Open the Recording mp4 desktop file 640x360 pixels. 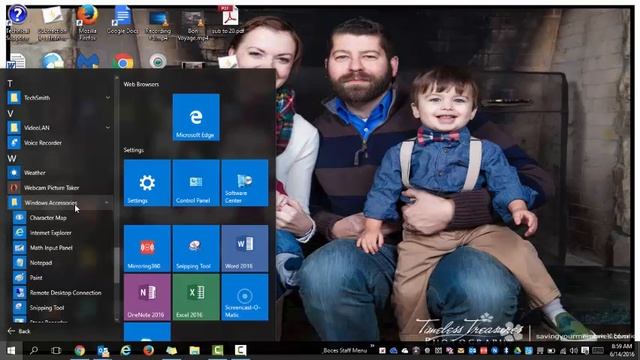[158, 25]
